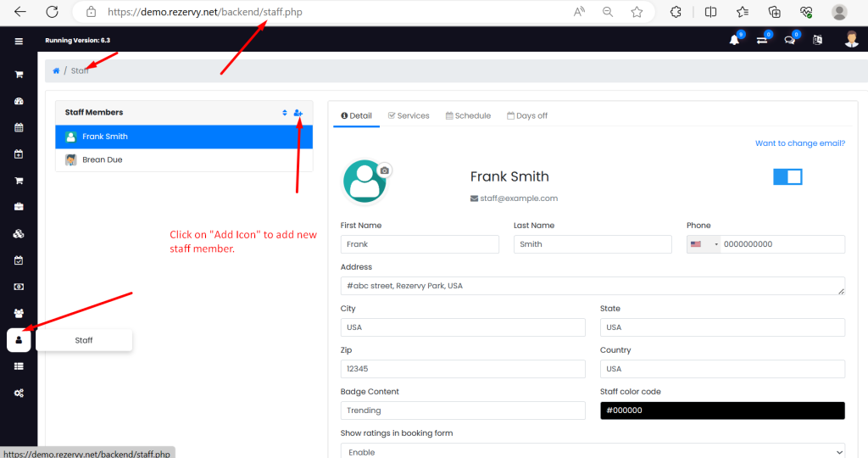Open the hamburger menu in the sidebar
This screenshot has height=458, width=868.
coord(19,41)
